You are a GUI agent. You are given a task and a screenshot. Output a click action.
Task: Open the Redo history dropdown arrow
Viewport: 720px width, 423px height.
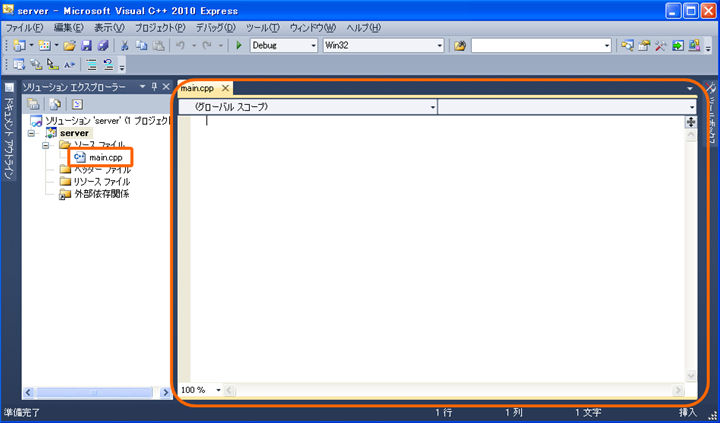220,45
